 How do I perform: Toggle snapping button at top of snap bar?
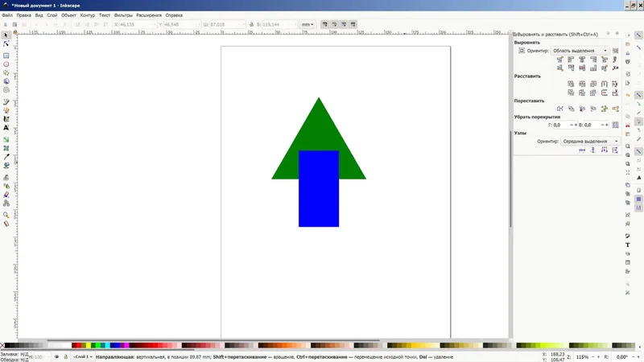tap(638, 35)
